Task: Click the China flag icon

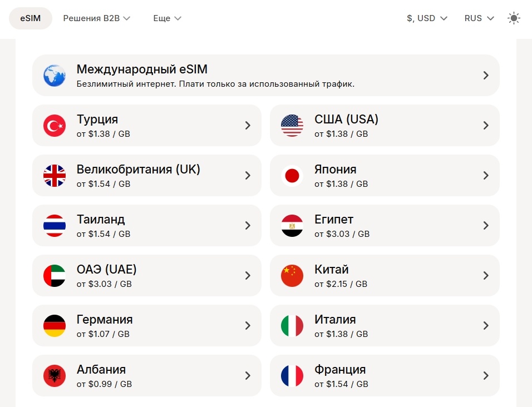Action: 292,275
